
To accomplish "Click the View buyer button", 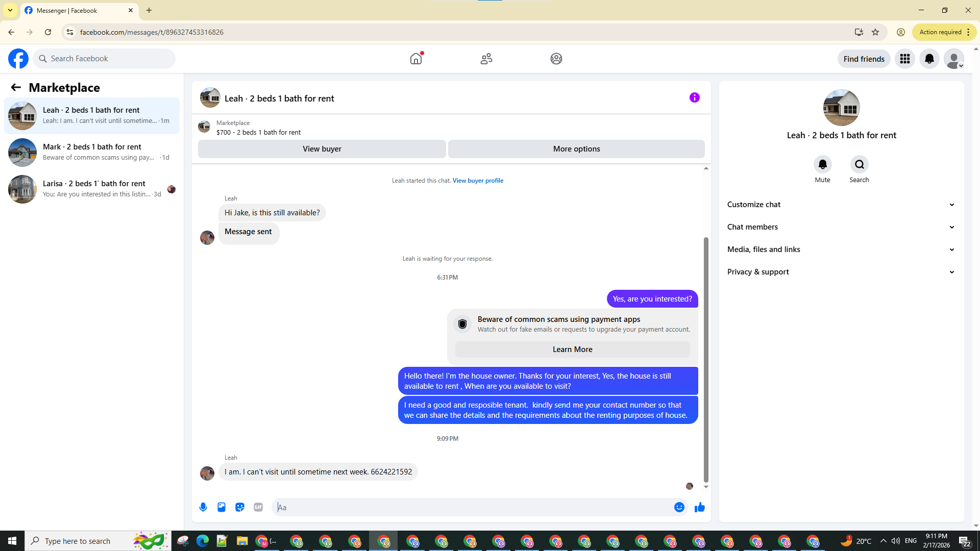I will click(322, 149).
